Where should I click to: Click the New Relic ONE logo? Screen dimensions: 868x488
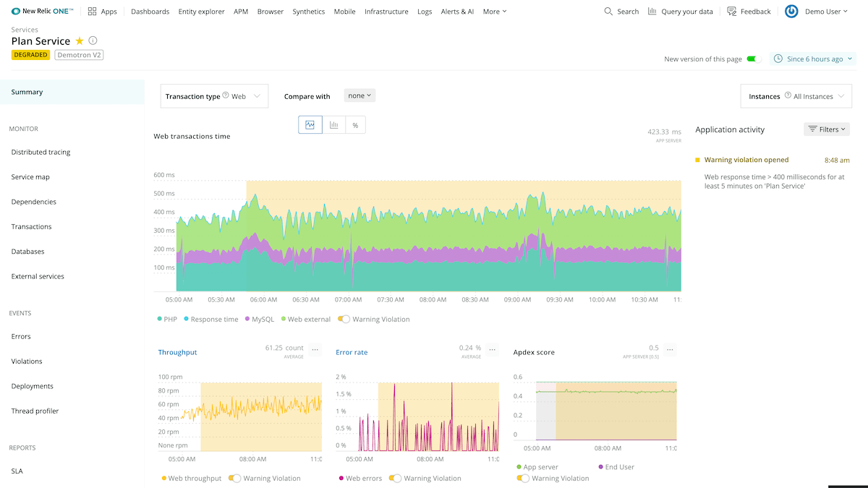click(43, 12)
